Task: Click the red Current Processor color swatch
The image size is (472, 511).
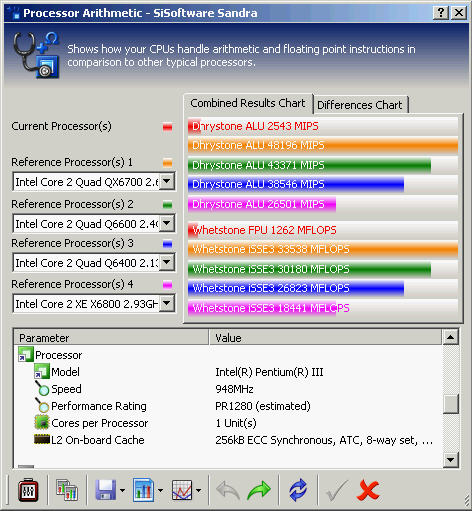Action: click(x=167, y=127)
